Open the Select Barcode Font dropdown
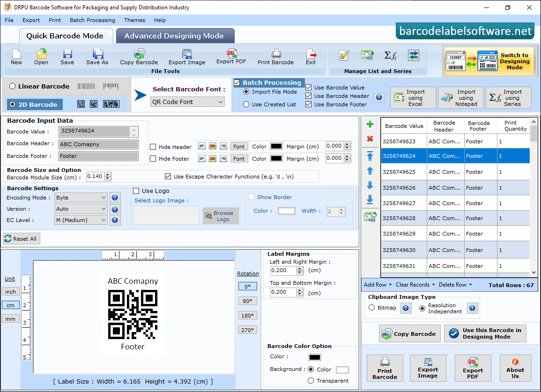541x392 pixels. tap(188, 102)
